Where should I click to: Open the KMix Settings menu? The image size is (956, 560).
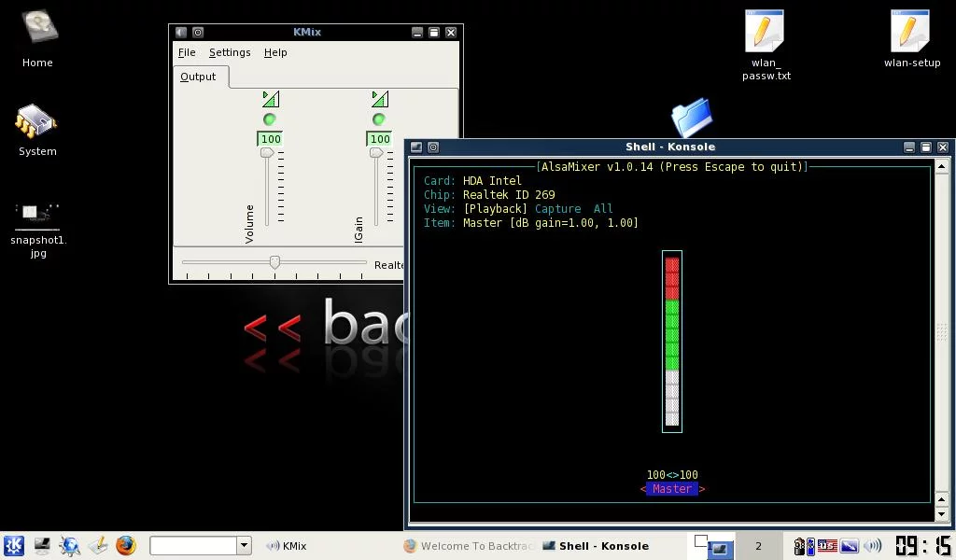(x=230, y=52)
